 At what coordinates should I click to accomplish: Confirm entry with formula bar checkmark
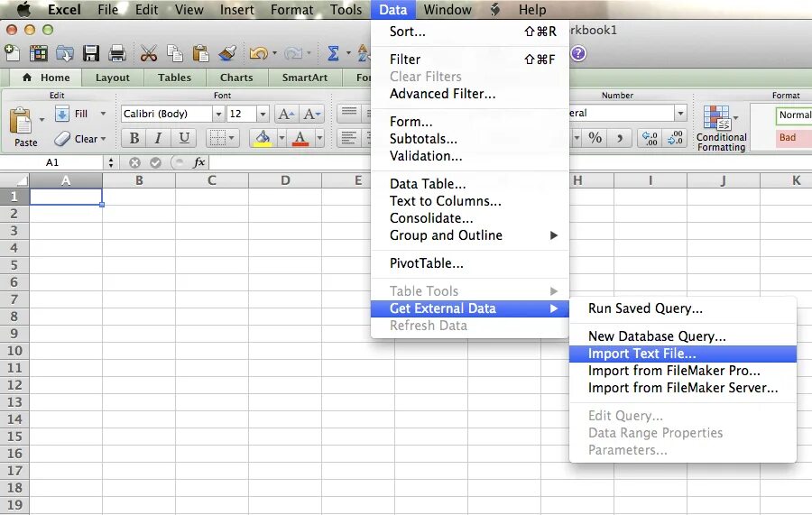(155, 162)
